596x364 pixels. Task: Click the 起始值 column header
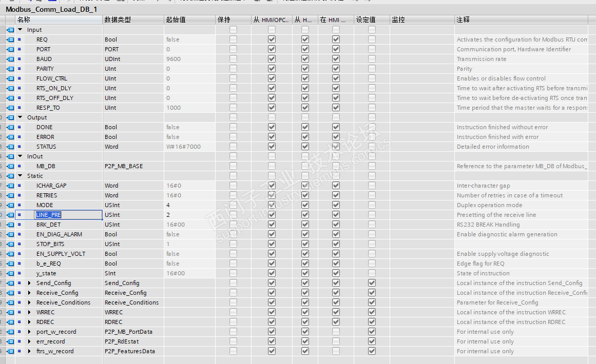[x=189, y=19]
